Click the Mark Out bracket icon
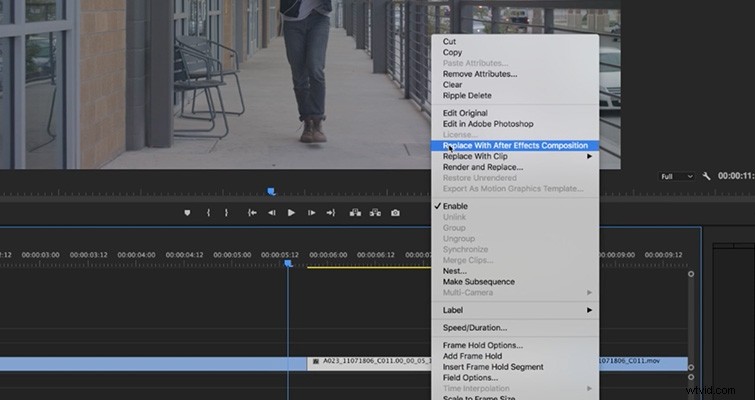755x400 pixels. tap(226, 213)
